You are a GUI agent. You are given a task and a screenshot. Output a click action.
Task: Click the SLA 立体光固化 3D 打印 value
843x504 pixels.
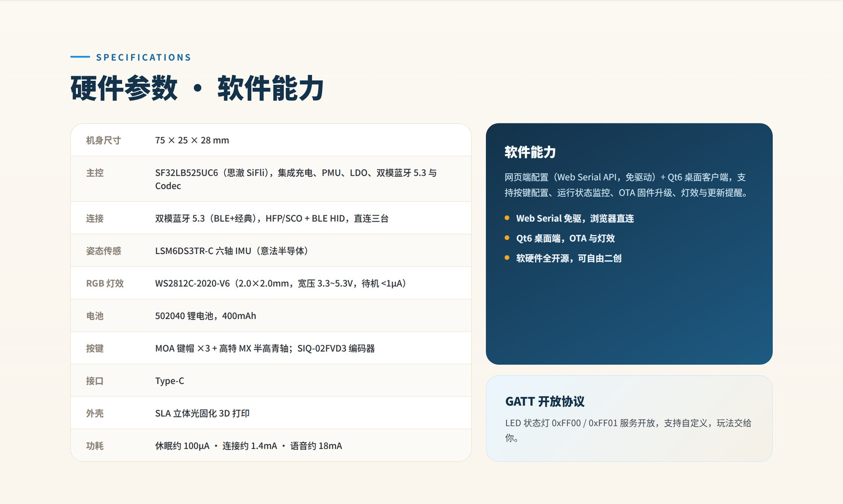pyautogui.click(x=203, y=413)
